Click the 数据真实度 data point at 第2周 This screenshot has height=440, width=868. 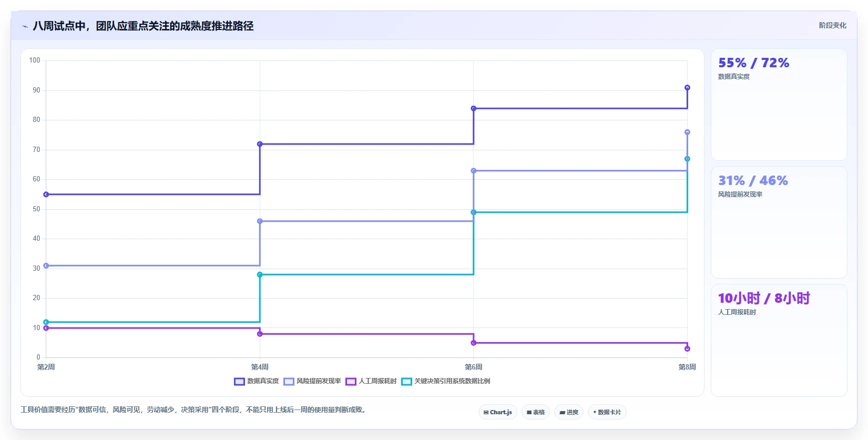coord(46,195)
